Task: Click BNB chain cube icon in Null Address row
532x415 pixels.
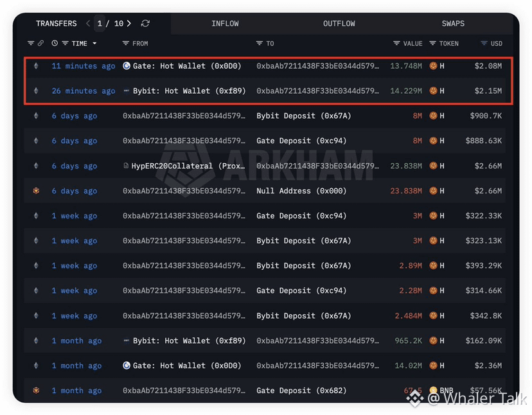Action: pos(36,191)
